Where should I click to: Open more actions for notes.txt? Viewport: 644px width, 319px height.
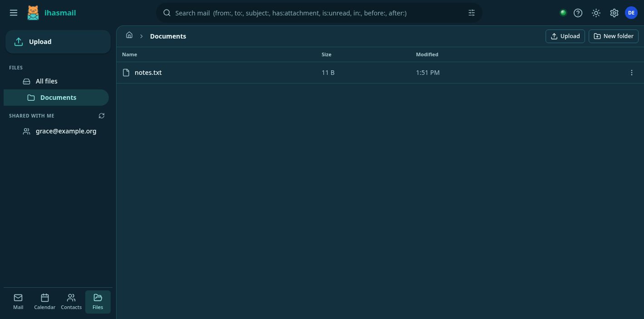631,73
